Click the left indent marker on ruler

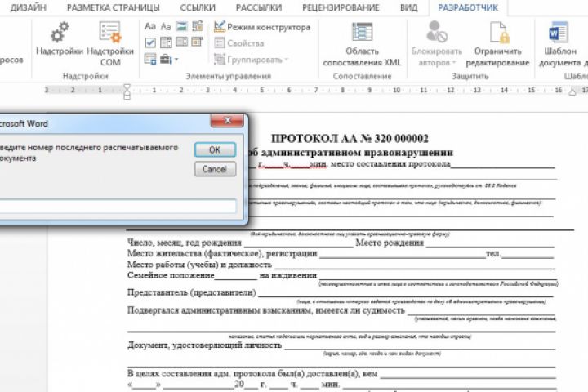tap(127, 97)
